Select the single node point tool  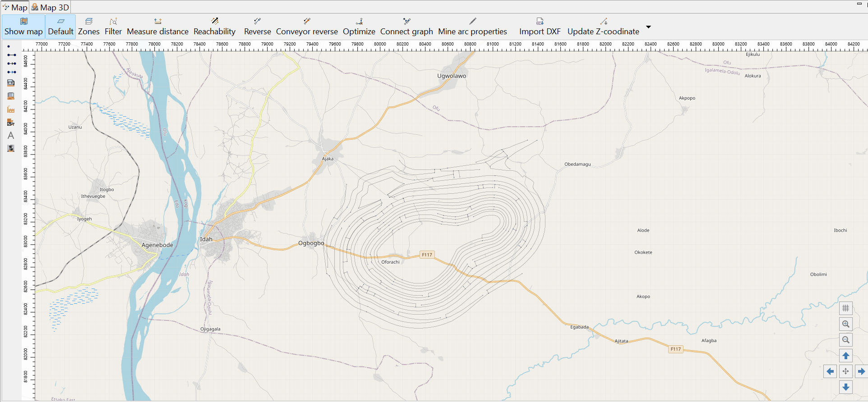click(9, 46)
